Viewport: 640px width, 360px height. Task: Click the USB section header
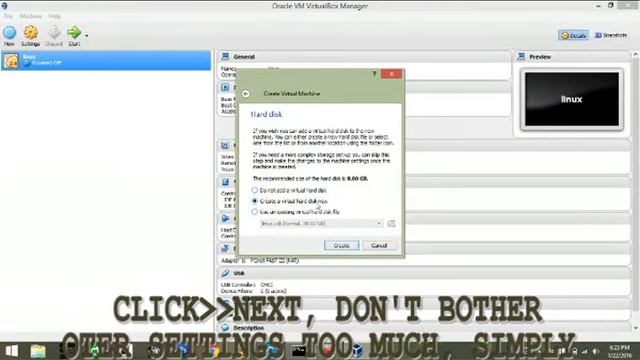[424, 273]
